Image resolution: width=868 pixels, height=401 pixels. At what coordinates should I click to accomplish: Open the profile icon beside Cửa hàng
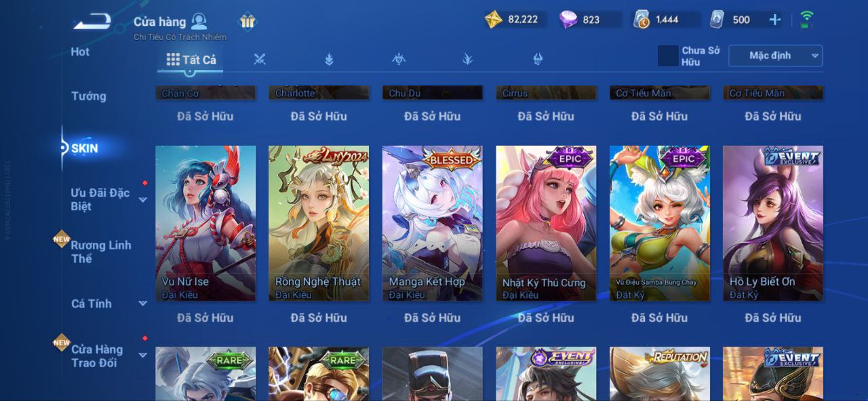(199, 21)
